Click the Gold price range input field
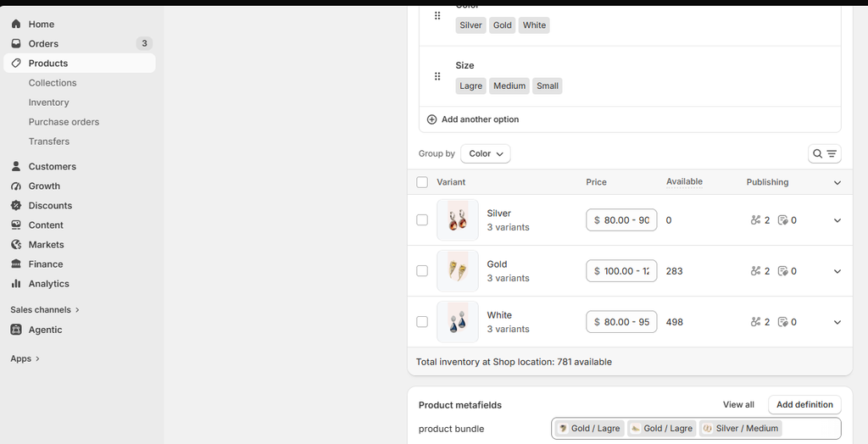Screen dimensions: 868x444 click(x=621, y=270)
